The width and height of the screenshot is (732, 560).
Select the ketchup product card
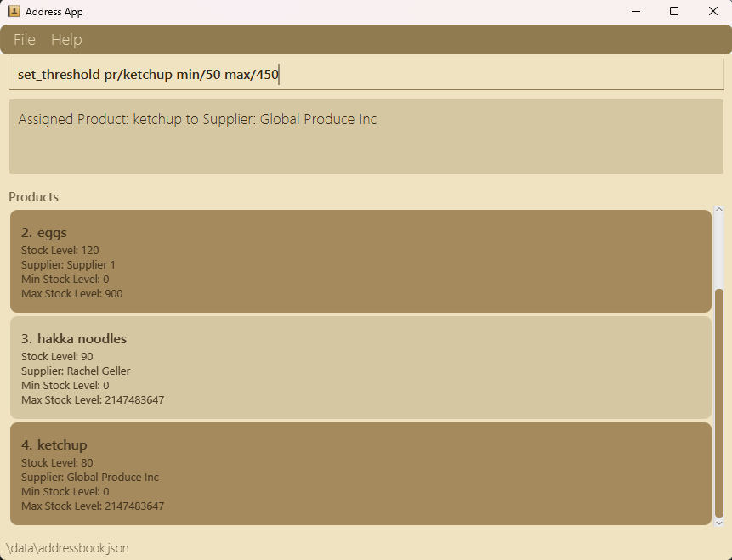coord(360,473)
